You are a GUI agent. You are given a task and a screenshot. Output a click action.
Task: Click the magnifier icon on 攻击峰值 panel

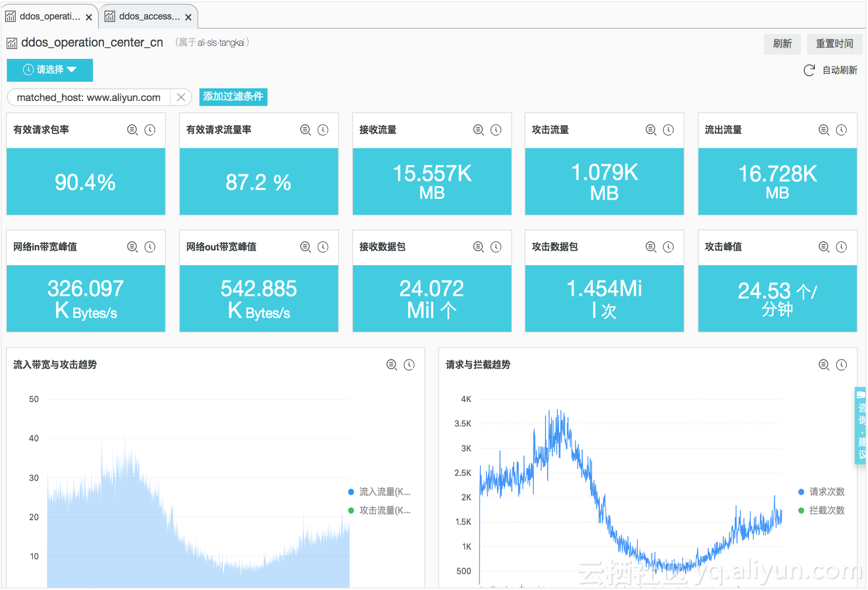824,247
